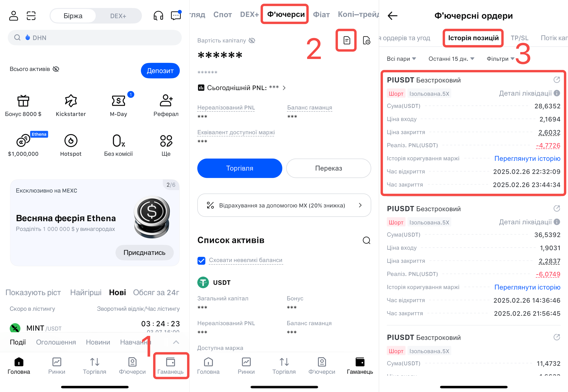Share the first PIUSDT position

tap(556, 80)
